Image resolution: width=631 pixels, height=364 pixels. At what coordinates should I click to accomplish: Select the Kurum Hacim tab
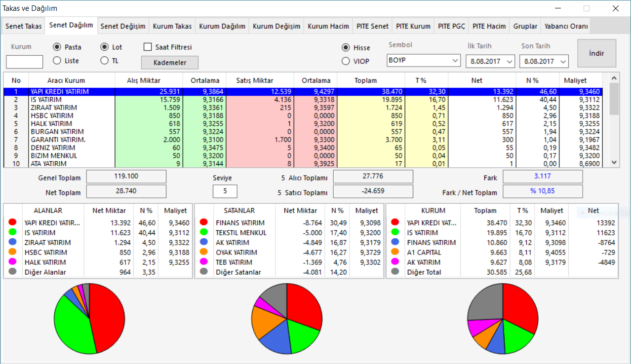[x=328, y=26]
